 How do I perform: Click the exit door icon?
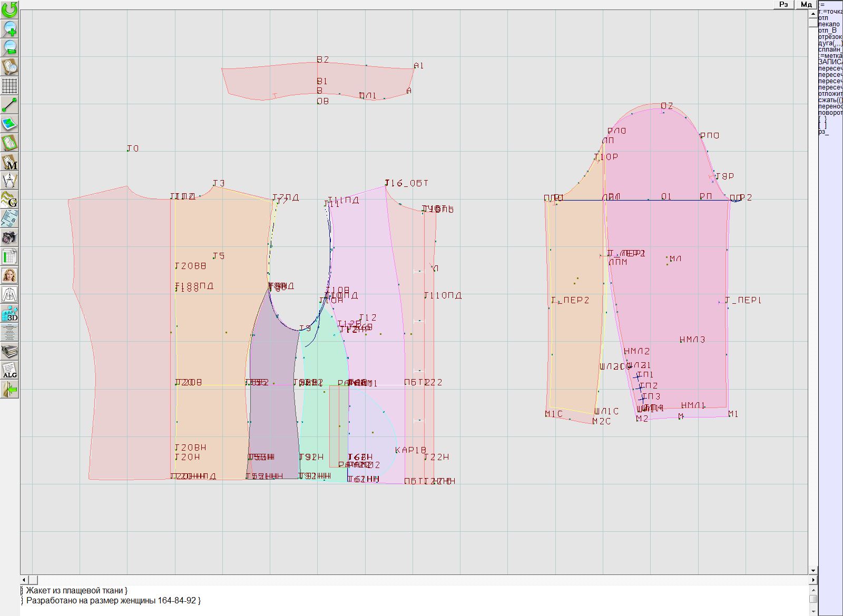click(x=9, y=390)
